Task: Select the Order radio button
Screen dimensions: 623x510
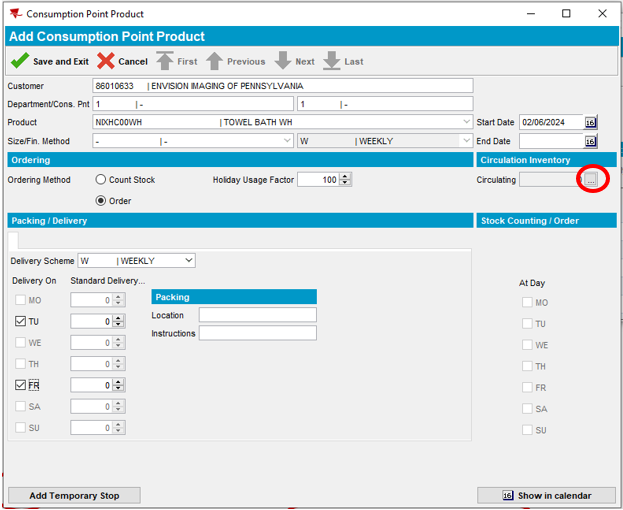Action: click(101, 201)
